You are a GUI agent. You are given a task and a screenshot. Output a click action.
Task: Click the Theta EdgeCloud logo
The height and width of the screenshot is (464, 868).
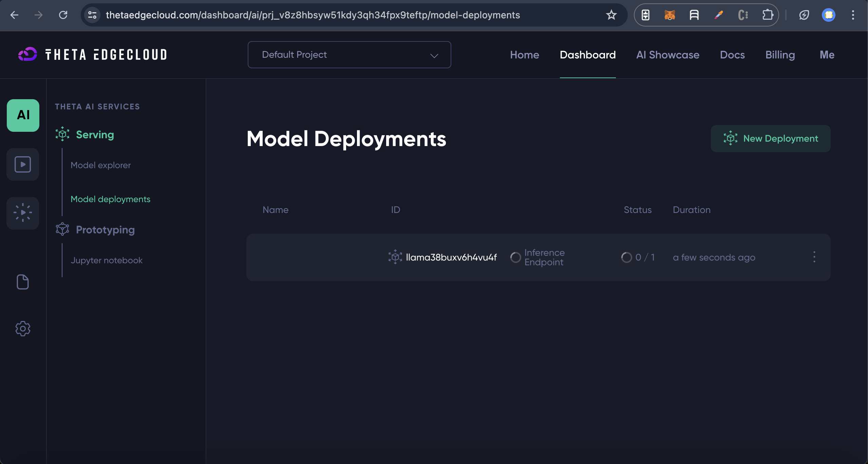[x=93, y=55]
